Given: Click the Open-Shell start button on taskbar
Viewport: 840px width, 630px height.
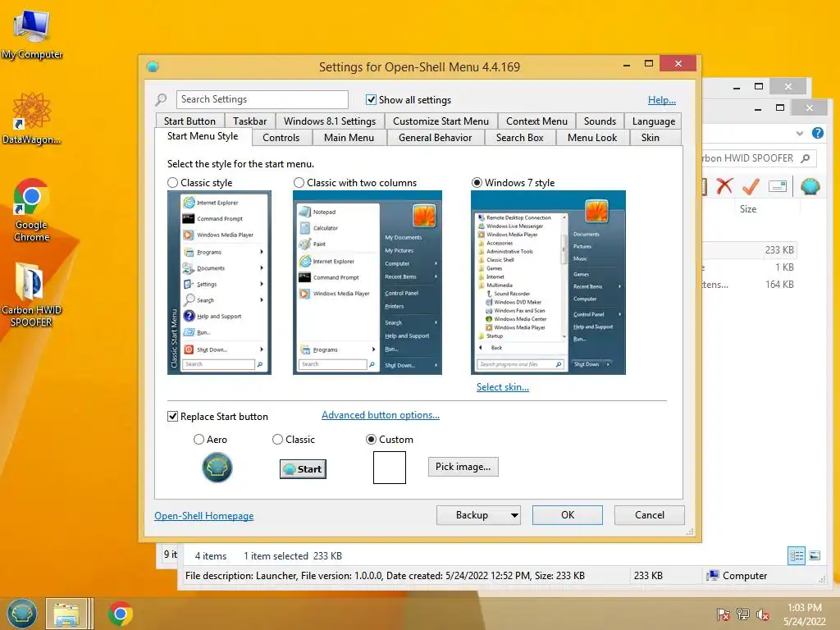Looking at the screenshot, I should 21,614.
